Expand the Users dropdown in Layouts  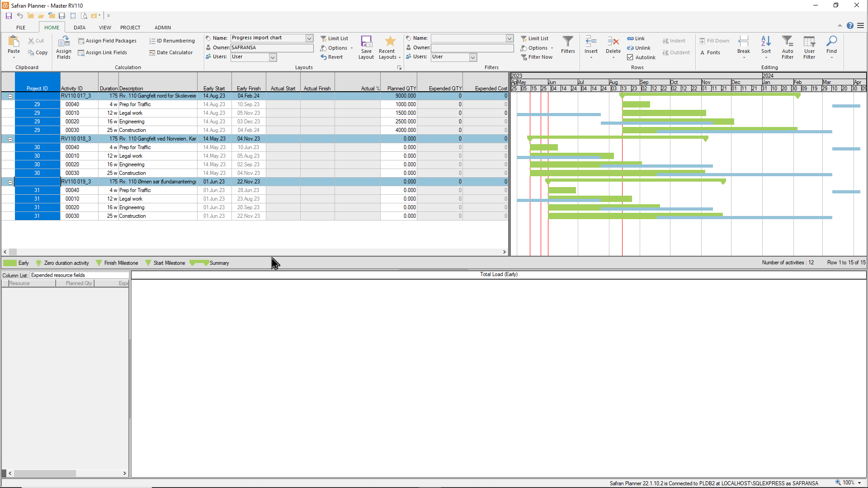point(273,57)
